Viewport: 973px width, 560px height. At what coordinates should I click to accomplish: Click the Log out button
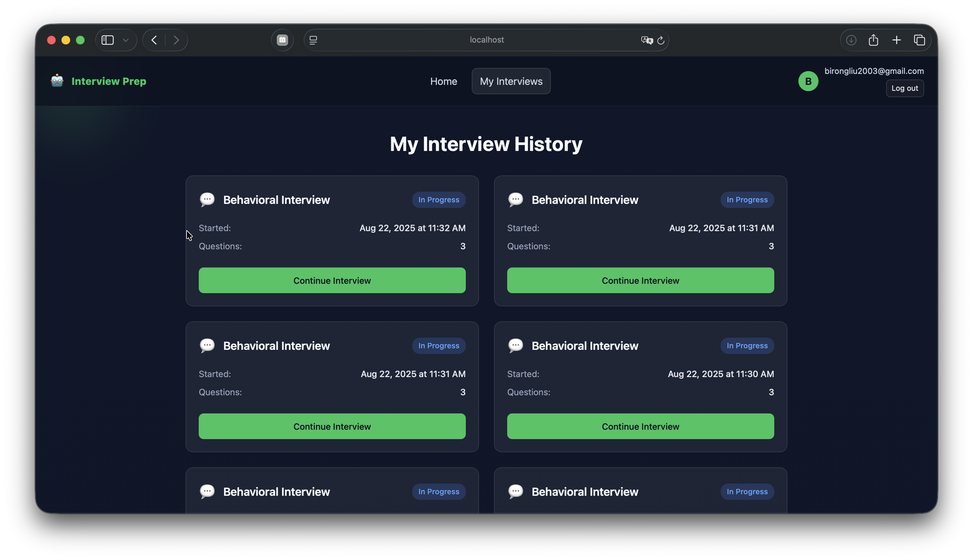(904, 88)
